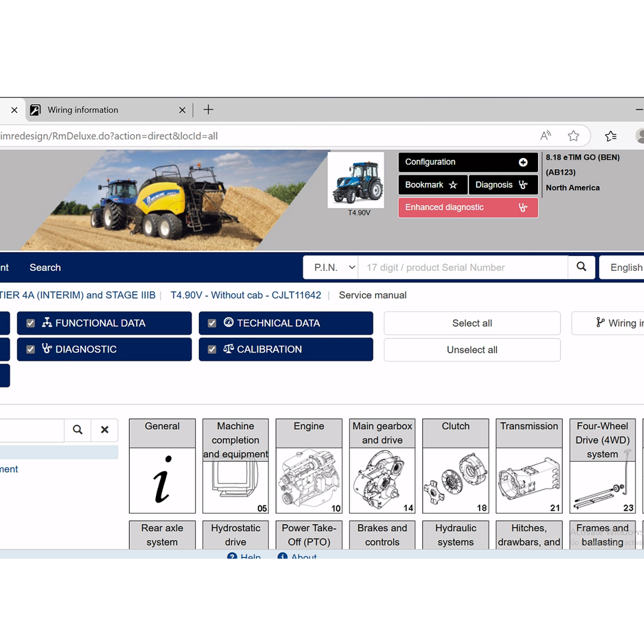Click the serial number search magnifier icon
644x644 pixels.
(581, 267)
